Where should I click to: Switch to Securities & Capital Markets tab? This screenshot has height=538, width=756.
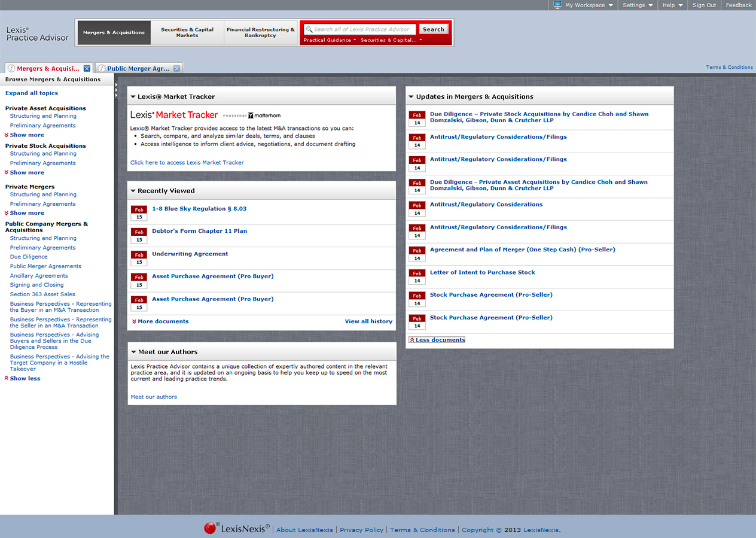(x=187, y=32)
